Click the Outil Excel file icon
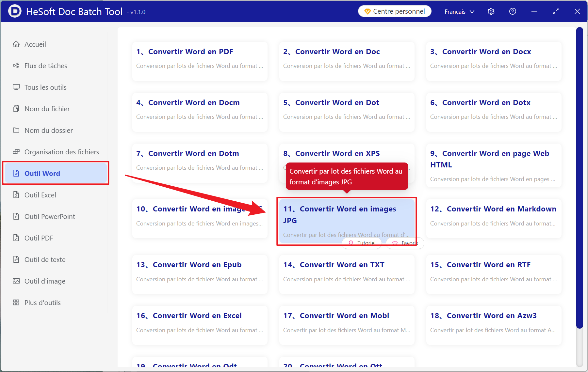The height and width of the screenshot is (372, 588). (x=16, y=195)
